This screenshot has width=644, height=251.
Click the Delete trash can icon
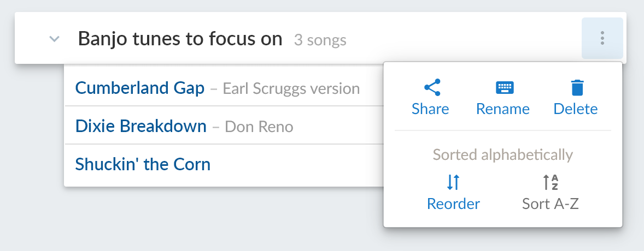tap(577, 87)
